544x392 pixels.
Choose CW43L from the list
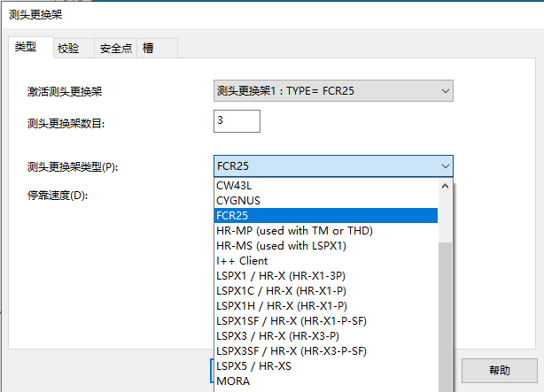coord(325,186)
